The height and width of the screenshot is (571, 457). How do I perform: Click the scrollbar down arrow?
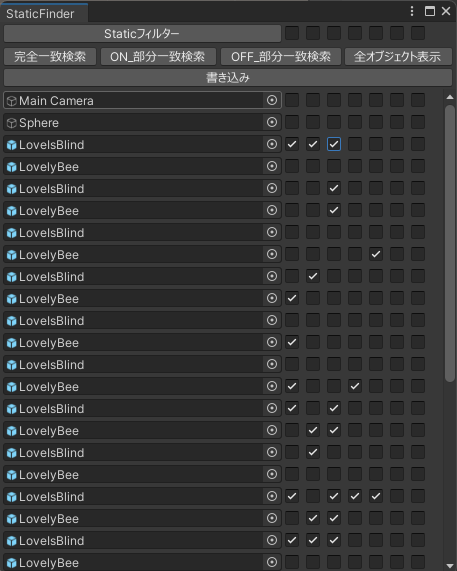tap(450, 564)
